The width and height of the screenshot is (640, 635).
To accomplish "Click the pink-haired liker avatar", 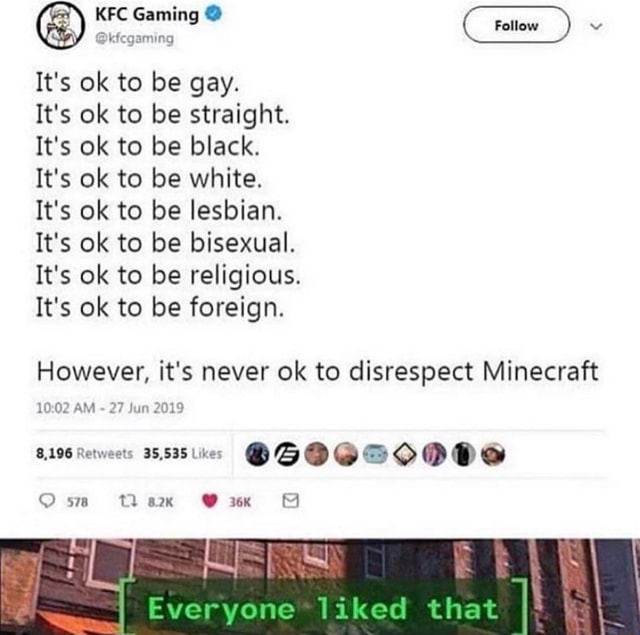I will click(434, 454).
